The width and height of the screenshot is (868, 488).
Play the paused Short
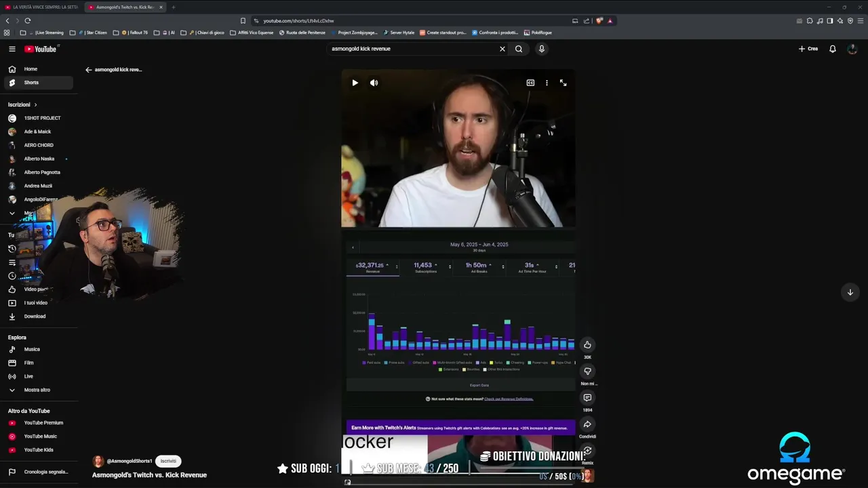coord(355,83)
